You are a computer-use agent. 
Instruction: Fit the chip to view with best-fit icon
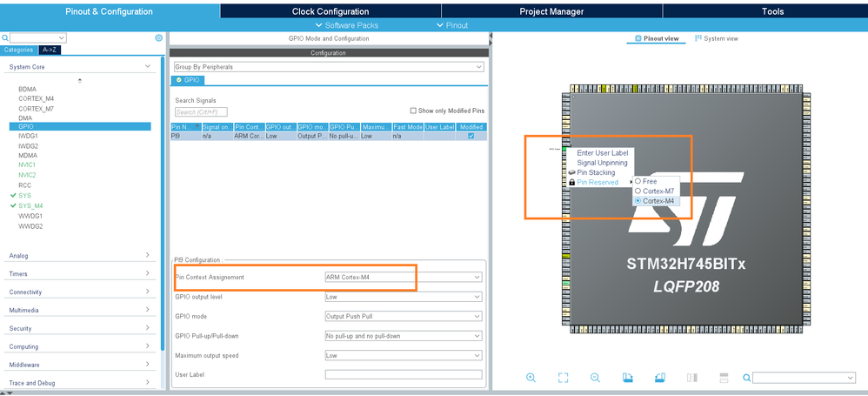click(563, 378)
